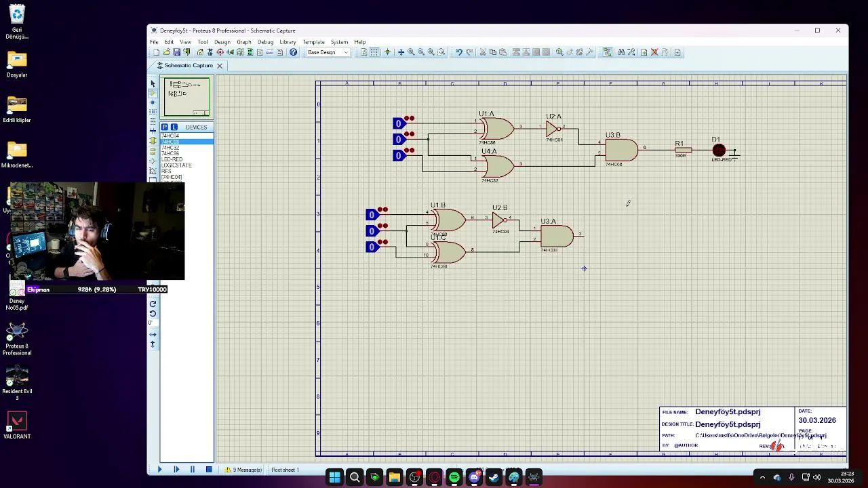Toggle the top logic state near U1:B
This screenshot has height=488, width=868.
[372, 215]
